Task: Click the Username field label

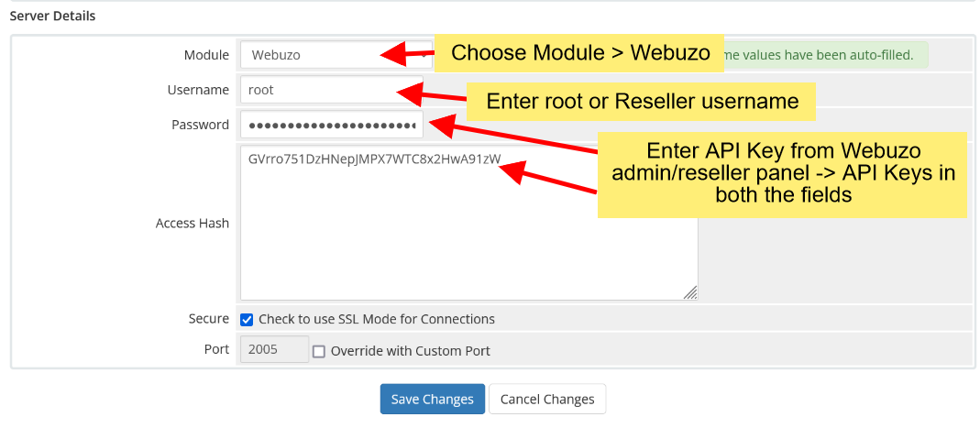Action: point(198,90)
